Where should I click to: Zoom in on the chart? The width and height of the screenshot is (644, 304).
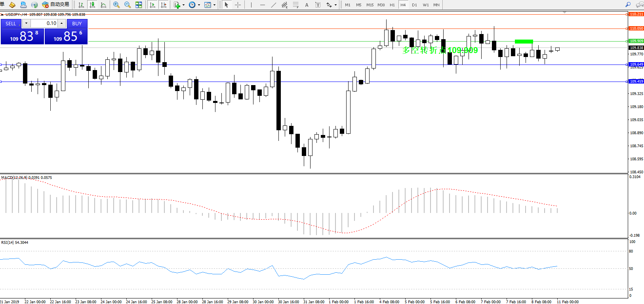[116, 5]
